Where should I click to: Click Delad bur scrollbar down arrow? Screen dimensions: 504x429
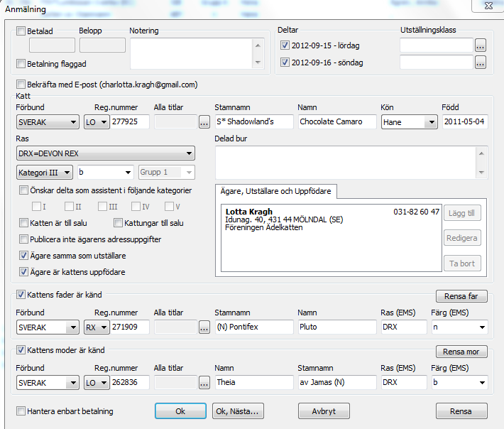tap(481, 173)
